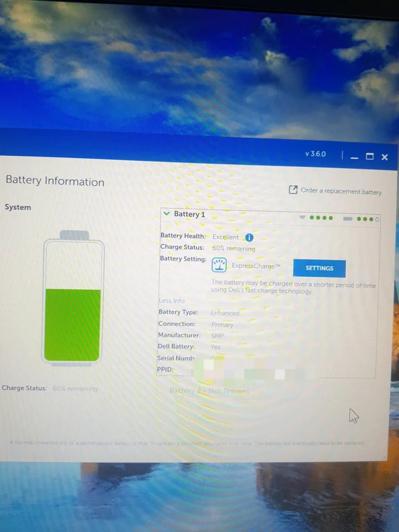Select the System section label
Viewport: 399px width, 532px height.
[x=18, y=207]
